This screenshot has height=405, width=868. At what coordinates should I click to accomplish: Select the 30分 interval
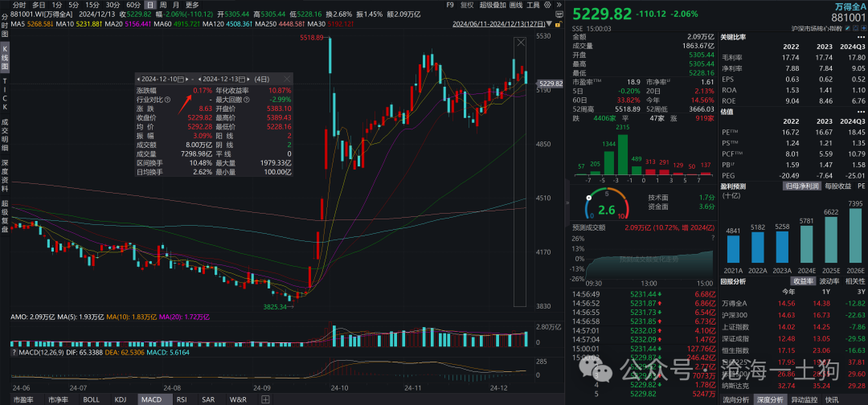pyautogui.click(x=113, y=5)
